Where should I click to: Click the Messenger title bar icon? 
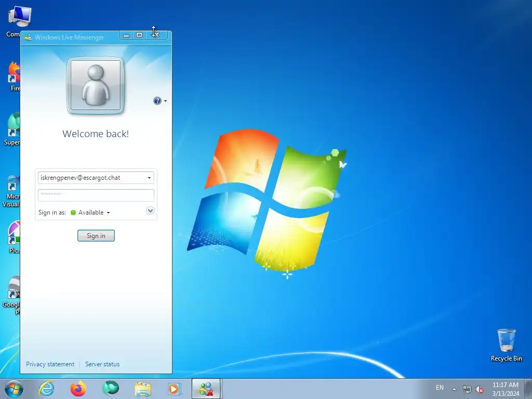click(28, 37)
